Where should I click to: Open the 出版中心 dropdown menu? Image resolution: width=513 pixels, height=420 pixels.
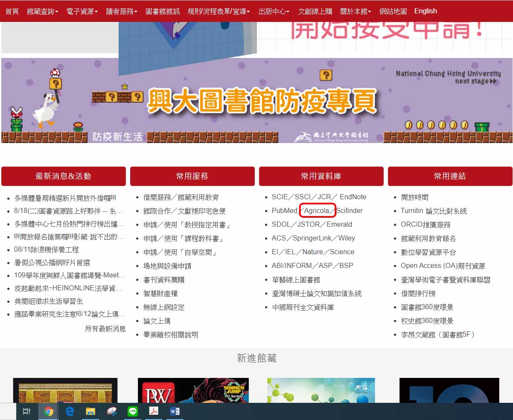pyautogui.click(x=274, y=12)
